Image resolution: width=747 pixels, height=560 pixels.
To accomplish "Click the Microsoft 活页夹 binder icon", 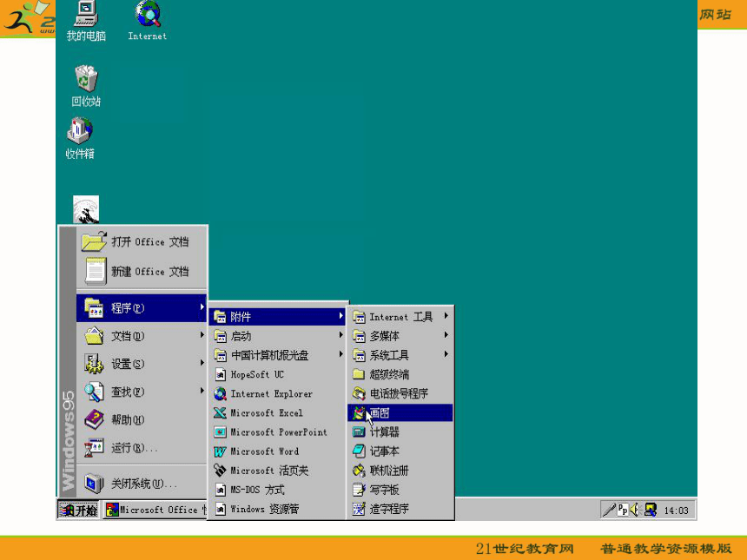I will [x=220, y=471].
